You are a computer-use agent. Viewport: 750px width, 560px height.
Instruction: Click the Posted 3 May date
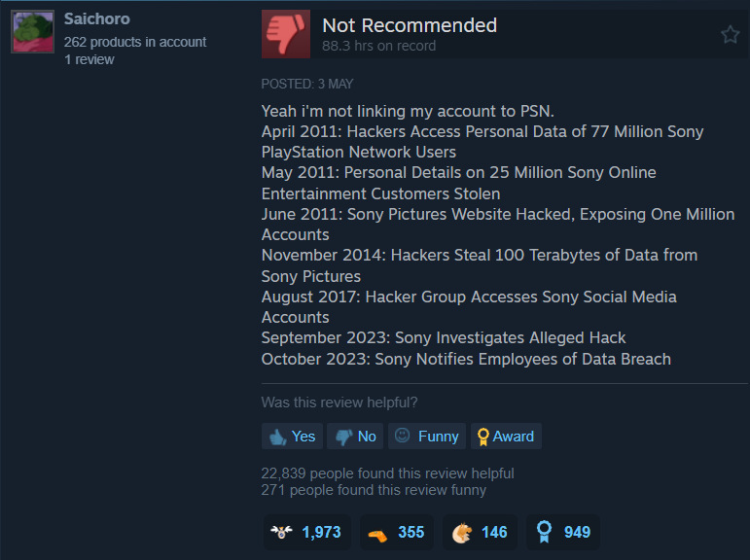coord(307,84)
